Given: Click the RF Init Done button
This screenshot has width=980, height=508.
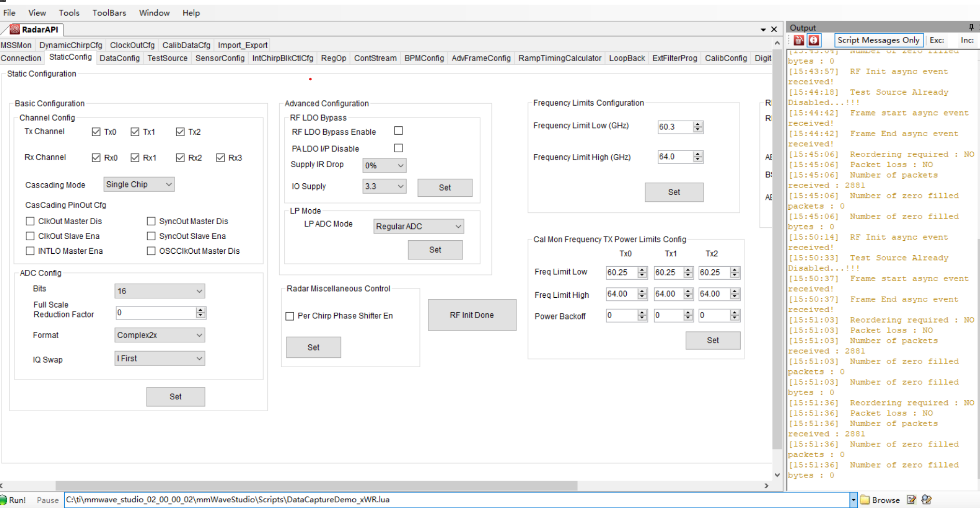Looking at the screenshot, I should click(472, 315).
